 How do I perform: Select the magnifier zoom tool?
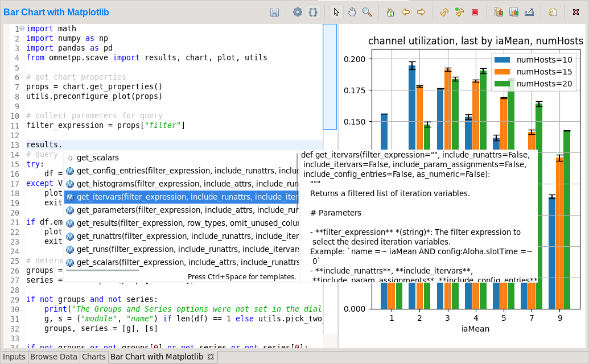pos(367,13)
